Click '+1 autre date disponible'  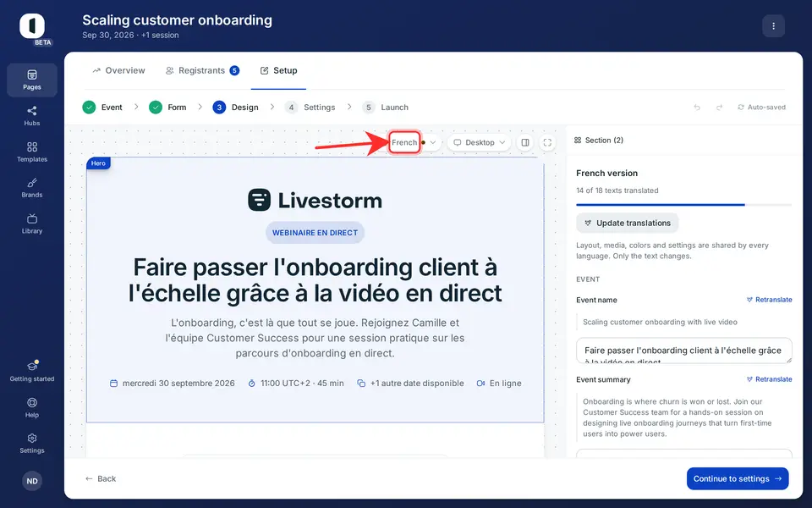click(x=411, y=383)
